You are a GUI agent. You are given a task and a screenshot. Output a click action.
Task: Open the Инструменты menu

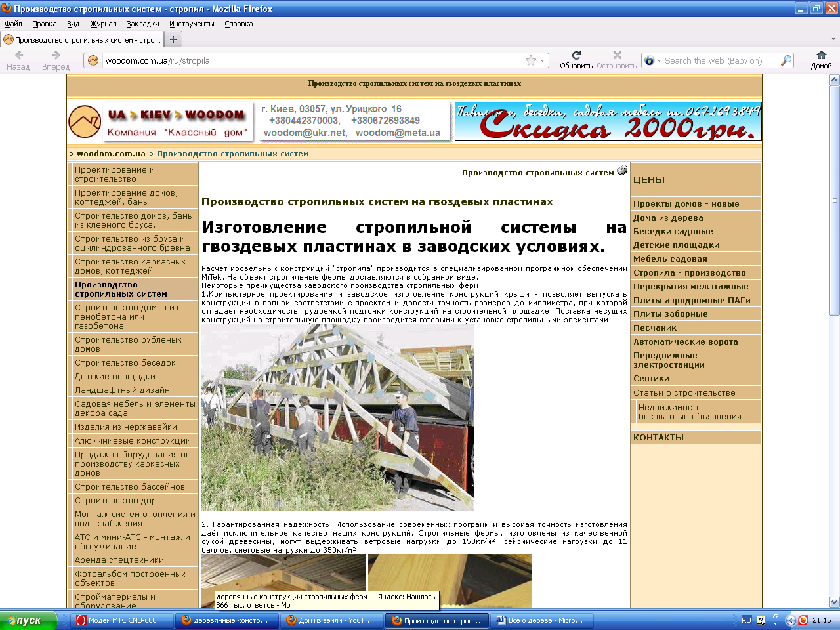192,24
